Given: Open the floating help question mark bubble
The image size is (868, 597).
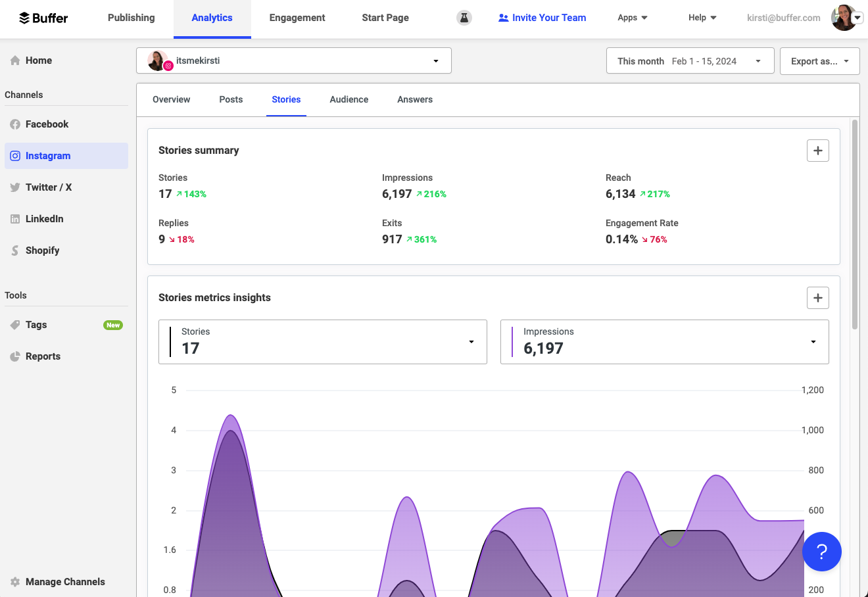Looking at the screenshot, I should pos(821,552).
